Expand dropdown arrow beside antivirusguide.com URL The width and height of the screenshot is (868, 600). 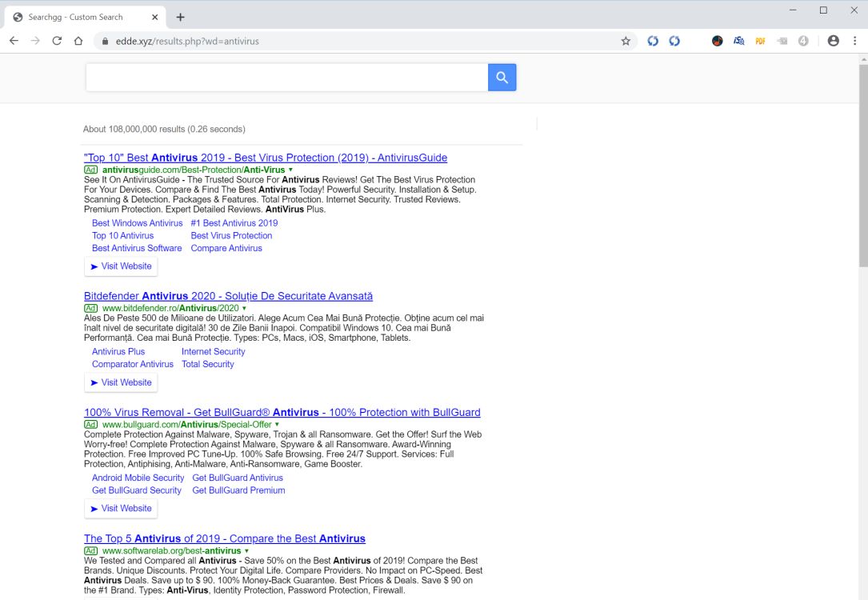tap(290, 170)
